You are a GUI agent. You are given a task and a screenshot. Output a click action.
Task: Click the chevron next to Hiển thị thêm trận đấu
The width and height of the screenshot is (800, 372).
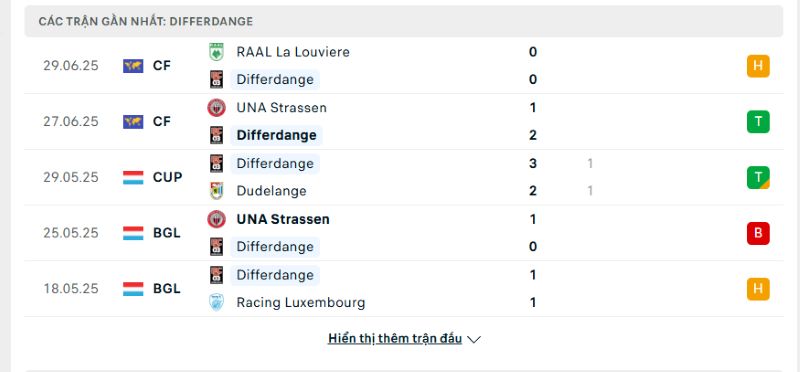point(474,339)
